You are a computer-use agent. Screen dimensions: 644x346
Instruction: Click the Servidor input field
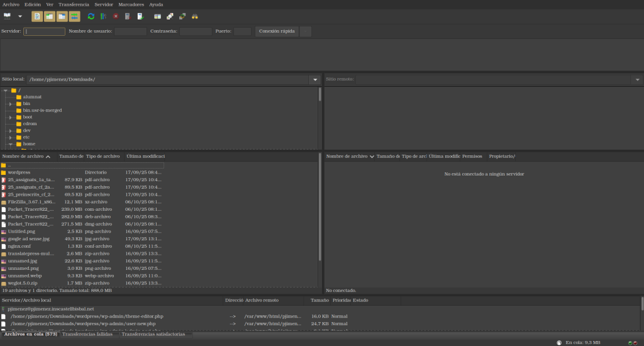pos(44,31)
